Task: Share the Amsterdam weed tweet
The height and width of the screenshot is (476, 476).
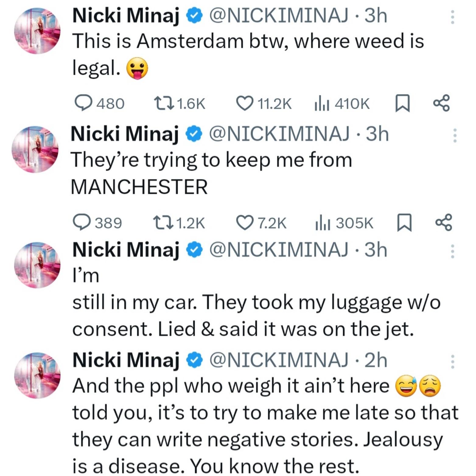Action: coord(441,103)
